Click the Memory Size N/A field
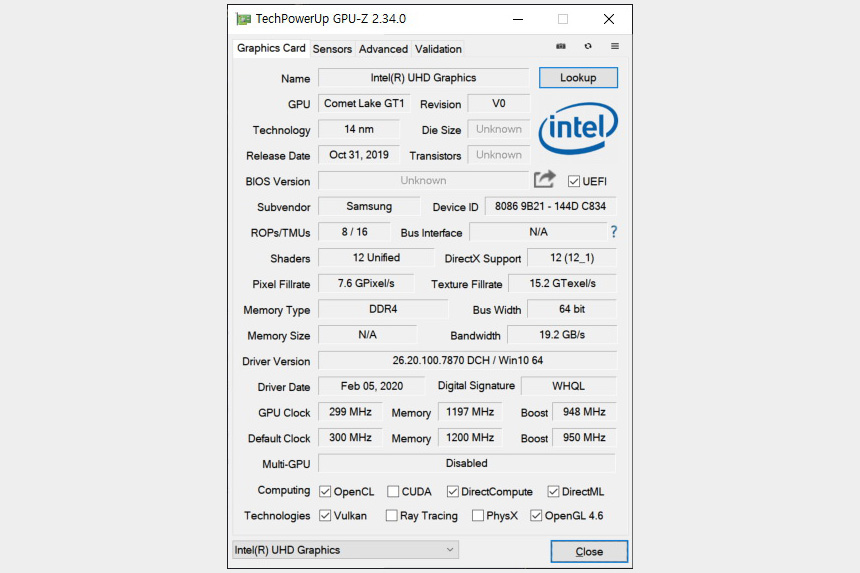 pos(367,335)
